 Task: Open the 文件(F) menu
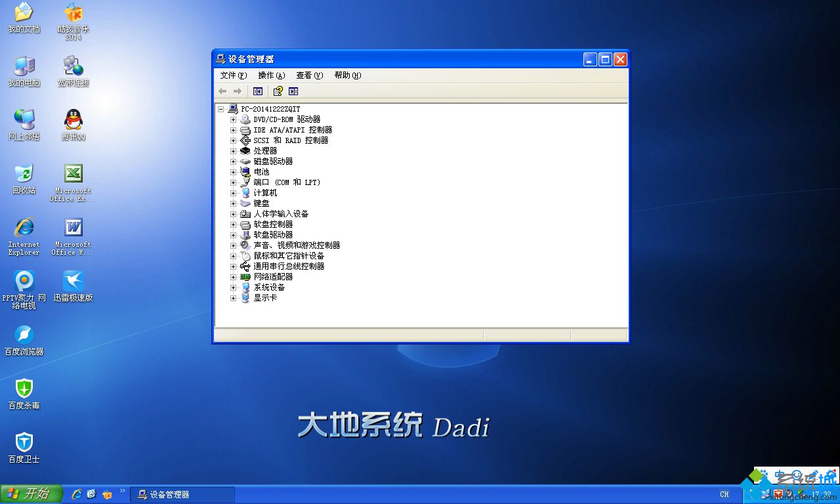[234, 75]
